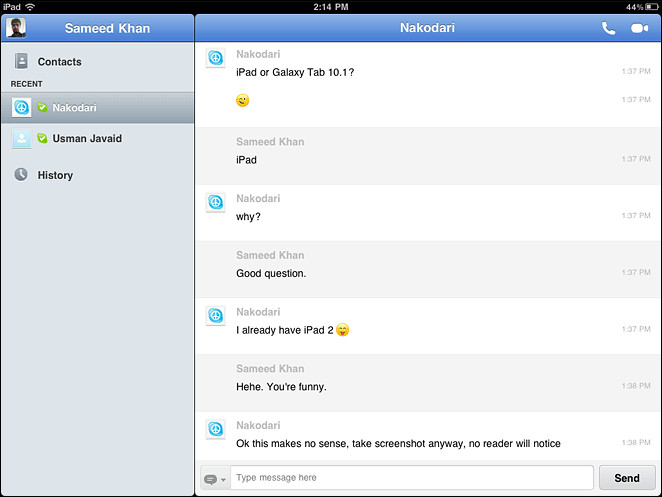Focus the 'Type message here' field
The width and height of the screenshot is (662, 497).
[412, 478]
